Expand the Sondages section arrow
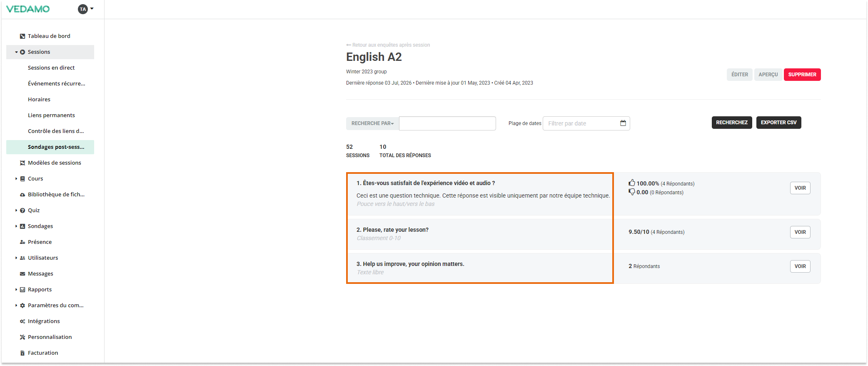The image size is (868, 366). [x=16, y=226]
